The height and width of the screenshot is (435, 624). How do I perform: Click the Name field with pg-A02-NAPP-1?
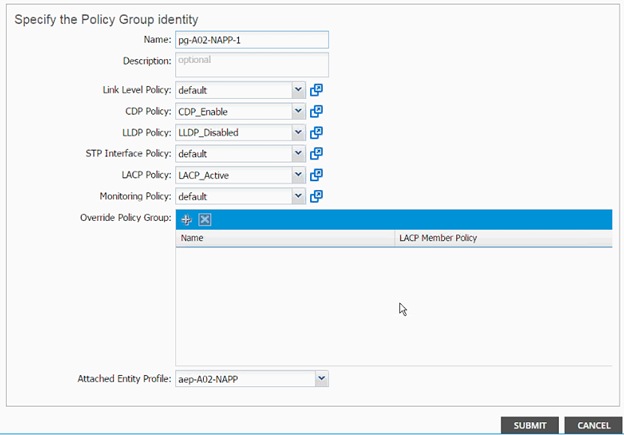252,40
